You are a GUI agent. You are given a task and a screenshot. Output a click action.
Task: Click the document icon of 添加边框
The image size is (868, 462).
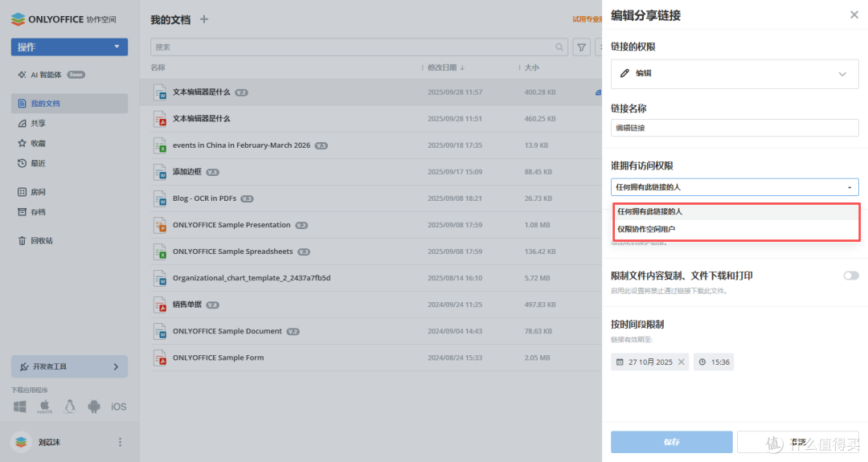[x=160, y=172]
